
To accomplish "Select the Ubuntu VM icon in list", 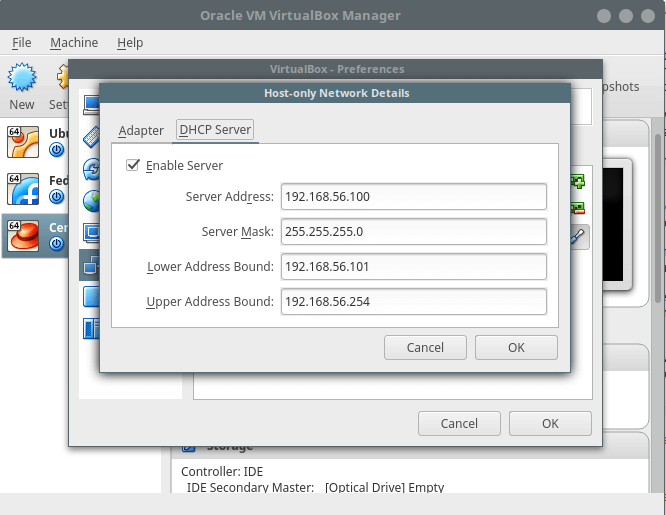I will [23, 142].
